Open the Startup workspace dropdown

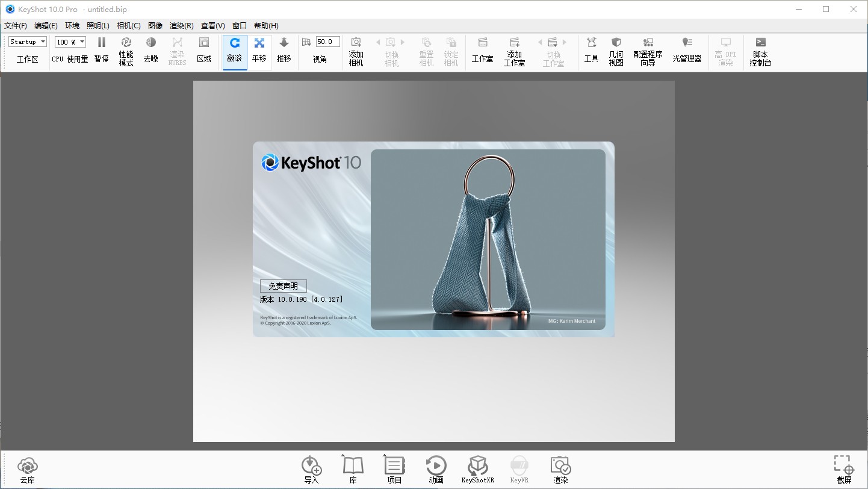click(x=27, y=42)
